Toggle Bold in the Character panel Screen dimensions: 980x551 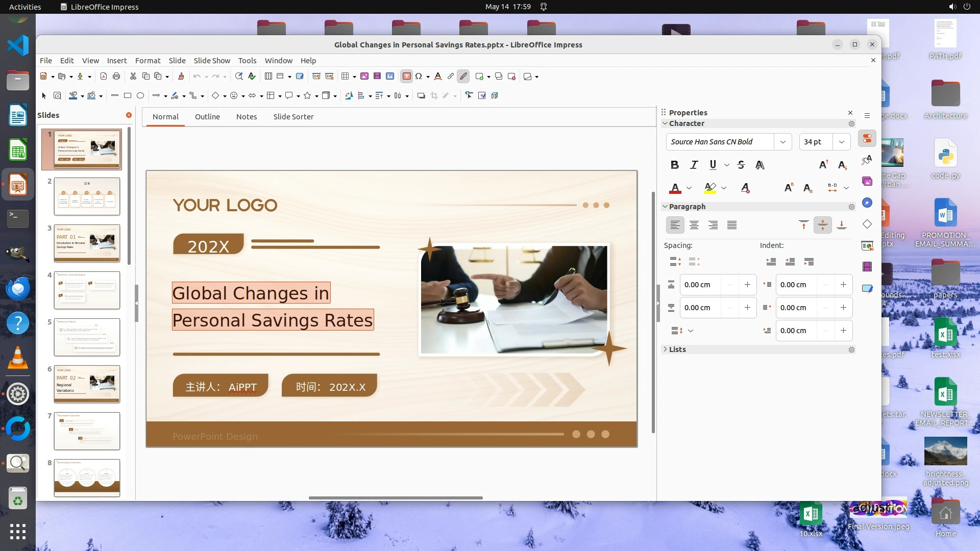coord(675,165)
